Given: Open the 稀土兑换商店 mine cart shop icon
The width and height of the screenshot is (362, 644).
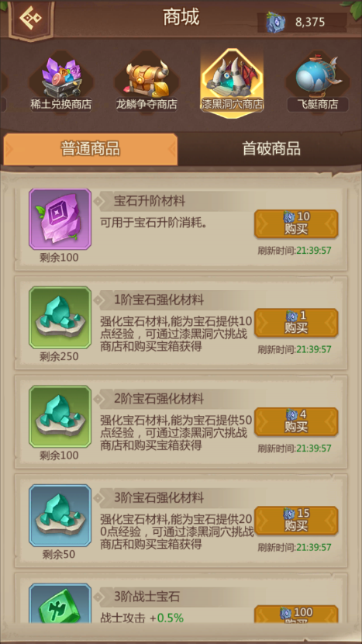Looking at the screenshot, I should (60, 83).
